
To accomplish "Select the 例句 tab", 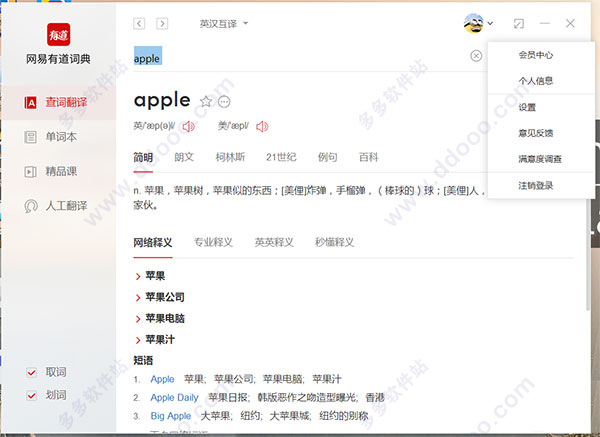I will tap(328, 157).
